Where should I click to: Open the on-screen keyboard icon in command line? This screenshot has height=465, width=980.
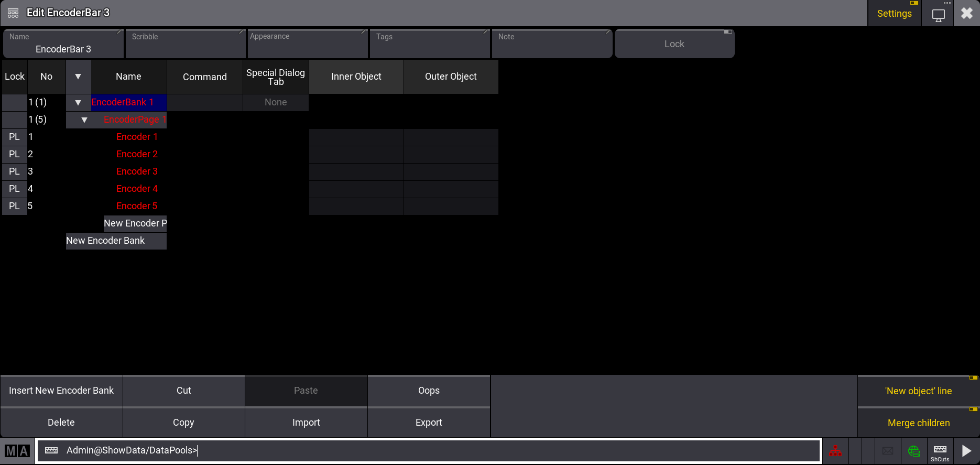pyautogui.click(x=51, y=450)
